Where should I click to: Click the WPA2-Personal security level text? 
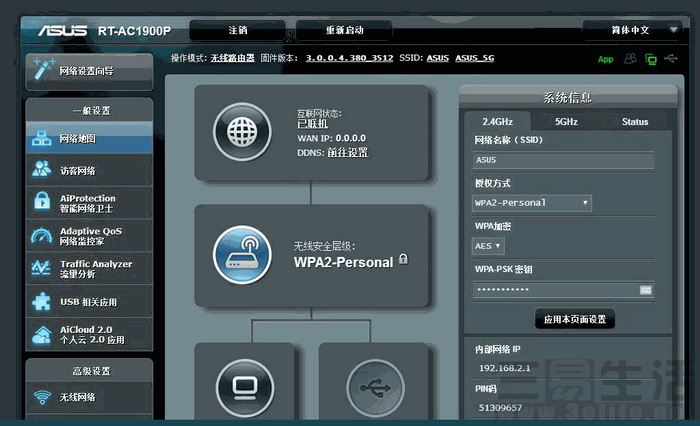point(343,262)
